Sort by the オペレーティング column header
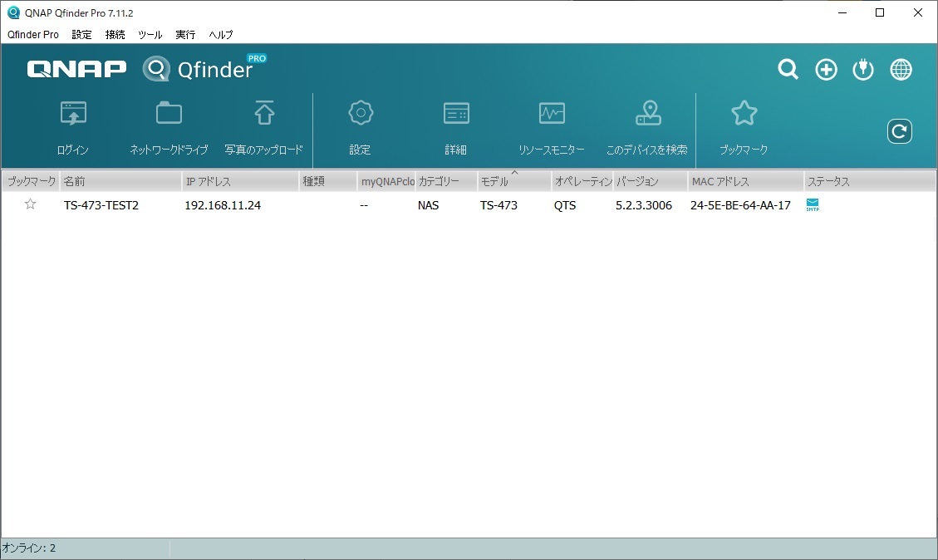This screenshot has height=560, width=938. (582, 181)
